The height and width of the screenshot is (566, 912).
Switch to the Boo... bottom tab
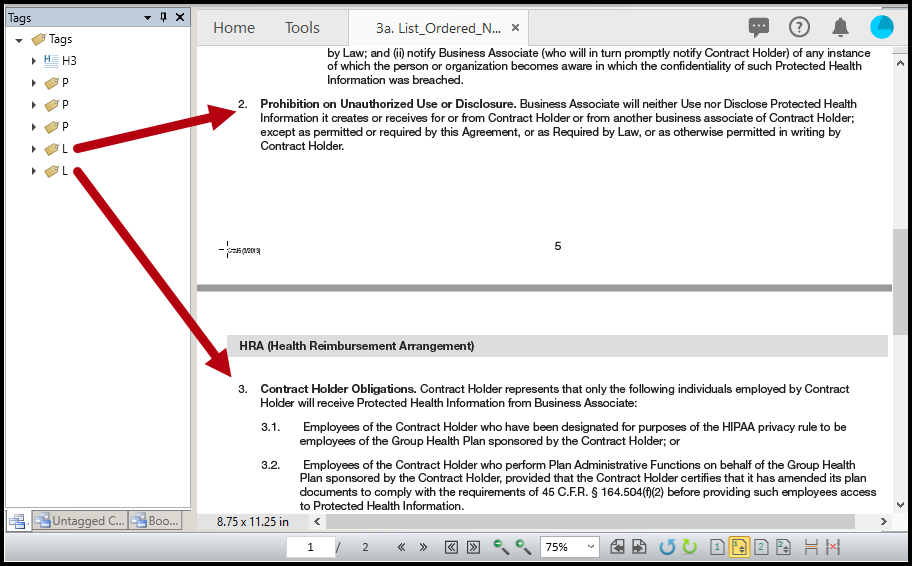tap(155, 521)
